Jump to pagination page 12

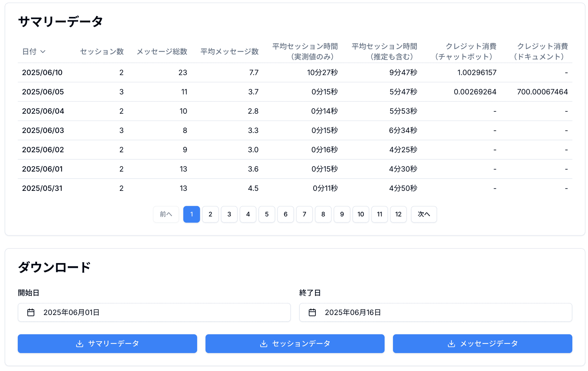(x=398, y=214)
